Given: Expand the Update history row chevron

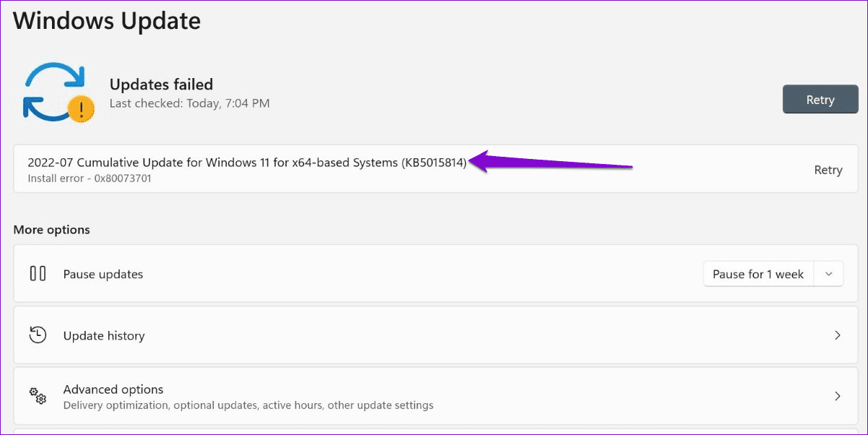Looking at the screenshot, I should click(x=837, y=335).
